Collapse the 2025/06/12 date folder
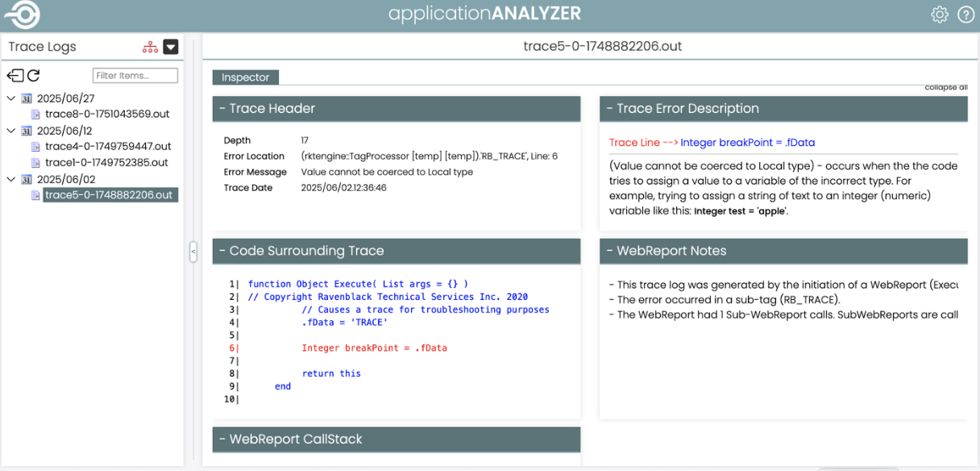This screenshot has width=980, height=471. click(x=10, y=131)
